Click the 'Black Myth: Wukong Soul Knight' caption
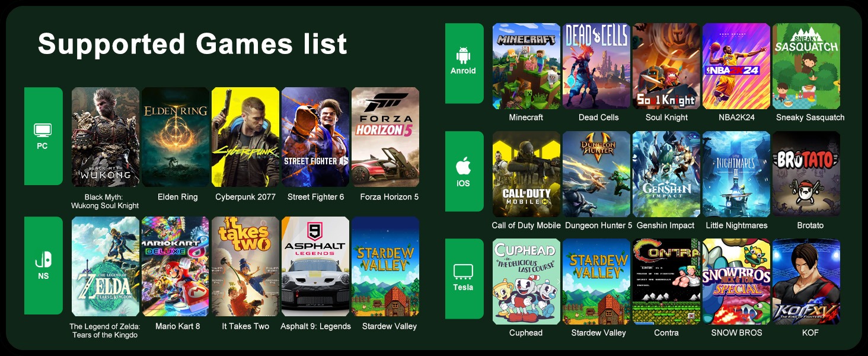Viewport: 868px width, 356px height. click(105, 201)
